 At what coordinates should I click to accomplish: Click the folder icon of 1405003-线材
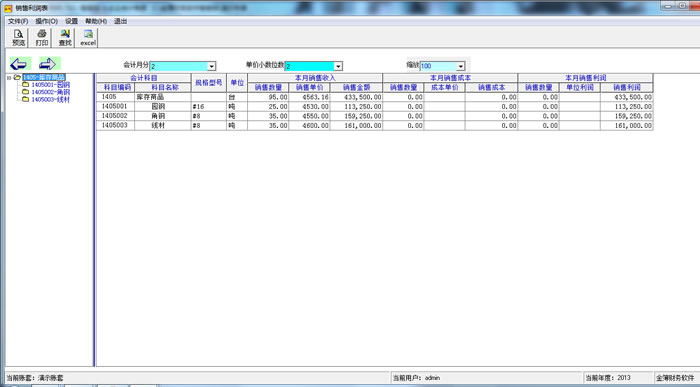pyautogui.click(x=25, y=99)
